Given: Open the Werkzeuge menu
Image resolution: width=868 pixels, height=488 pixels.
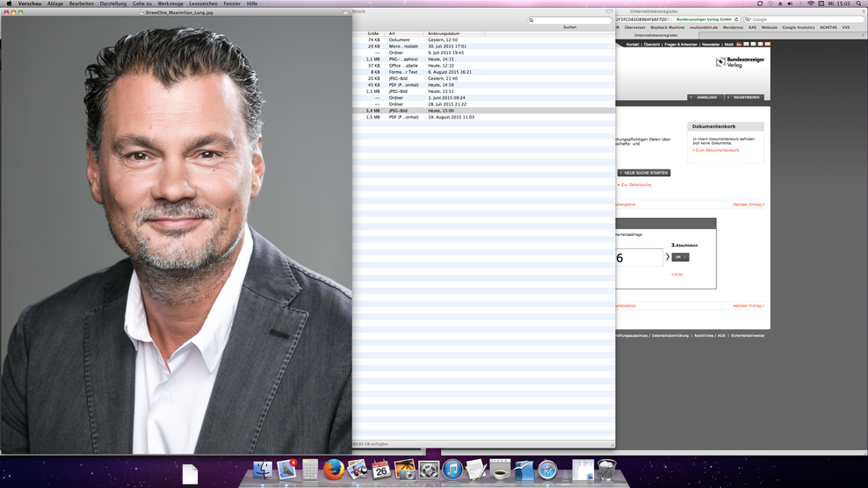Looking at the screenshot, I should click(x=170, y=4).
